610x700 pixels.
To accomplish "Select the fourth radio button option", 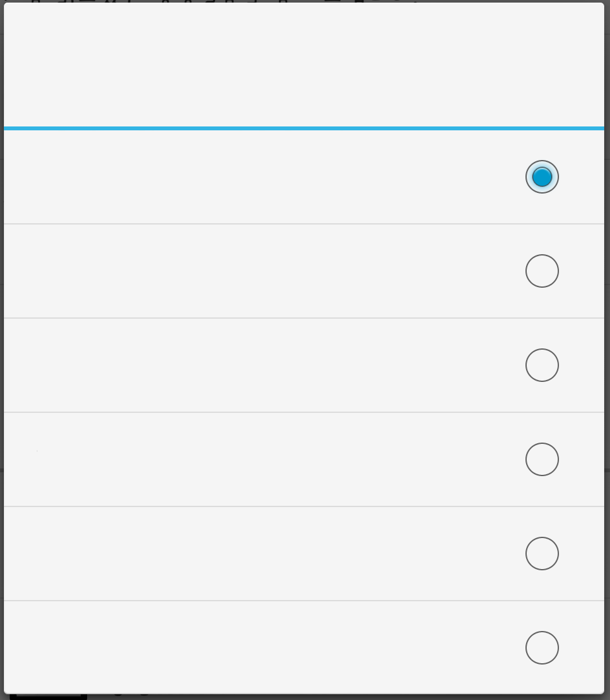I will coord(542,459).
